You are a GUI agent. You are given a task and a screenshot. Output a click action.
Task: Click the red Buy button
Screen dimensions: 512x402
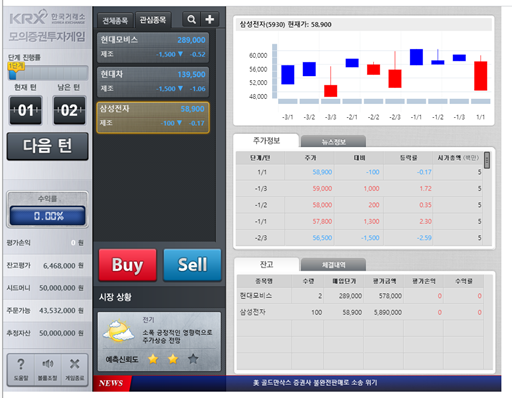(127, 265)
